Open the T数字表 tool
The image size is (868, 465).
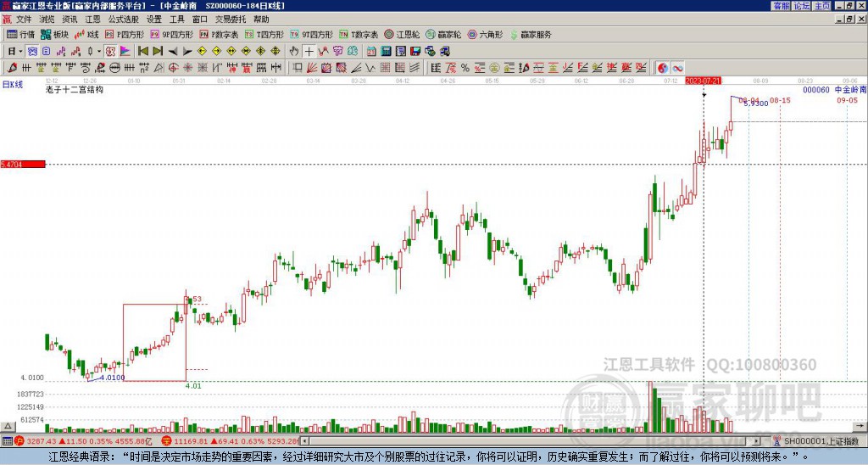point(359,34)
